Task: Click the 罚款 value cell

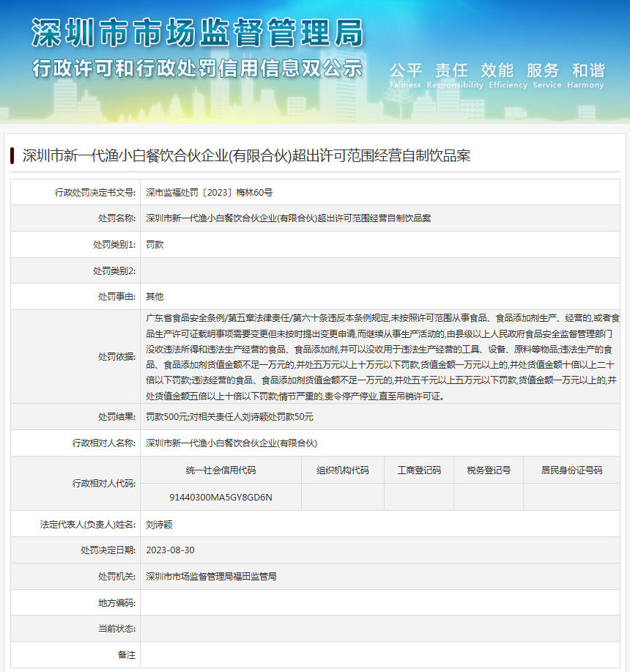Action: (x=155, y=245)
